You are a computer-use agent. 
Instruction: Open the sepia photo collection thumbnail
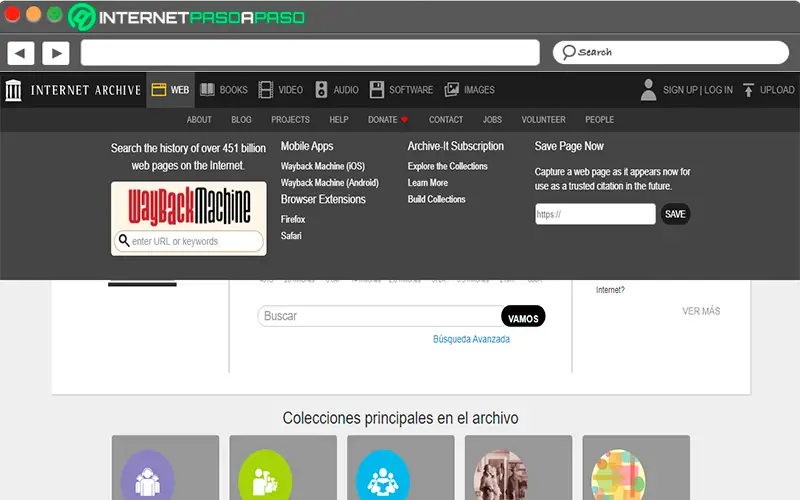(x=501, y=476)
